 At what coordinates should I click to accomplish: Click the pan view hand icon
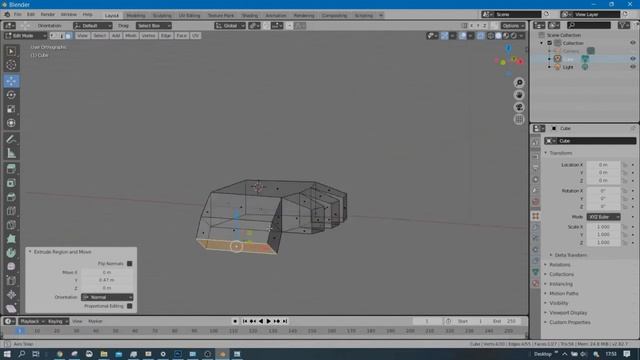tap(519, 95)
